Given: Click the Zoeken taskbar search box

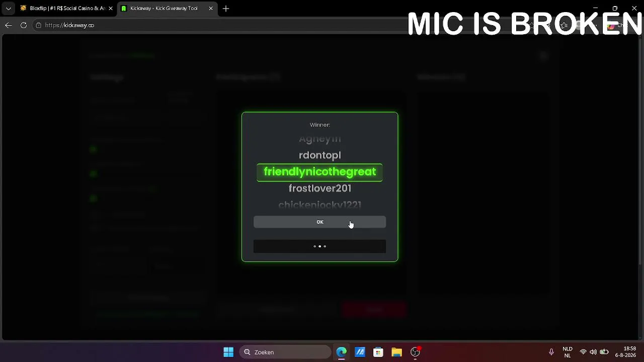Looking at the screenshot, I should [x=285, y=352].
